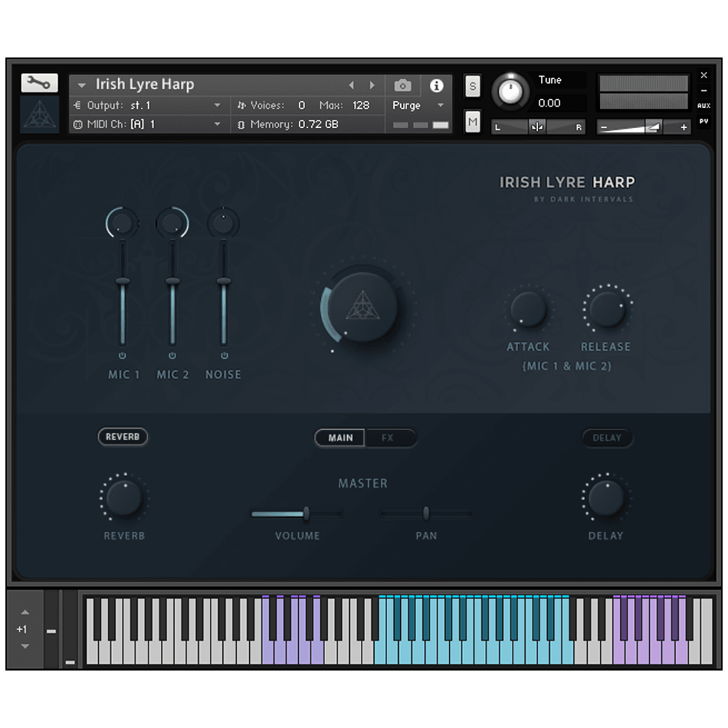Click the Tune knob
728x728 pixels.
tap(510, 92)
